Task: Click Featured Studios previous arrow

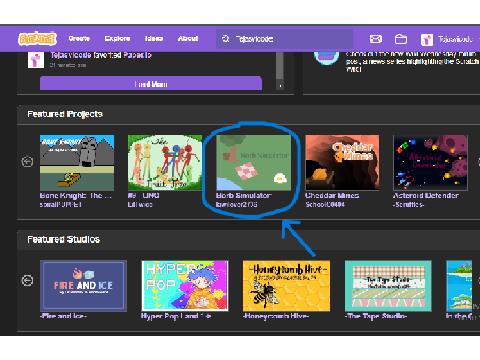Action: (x=27, y=280)
